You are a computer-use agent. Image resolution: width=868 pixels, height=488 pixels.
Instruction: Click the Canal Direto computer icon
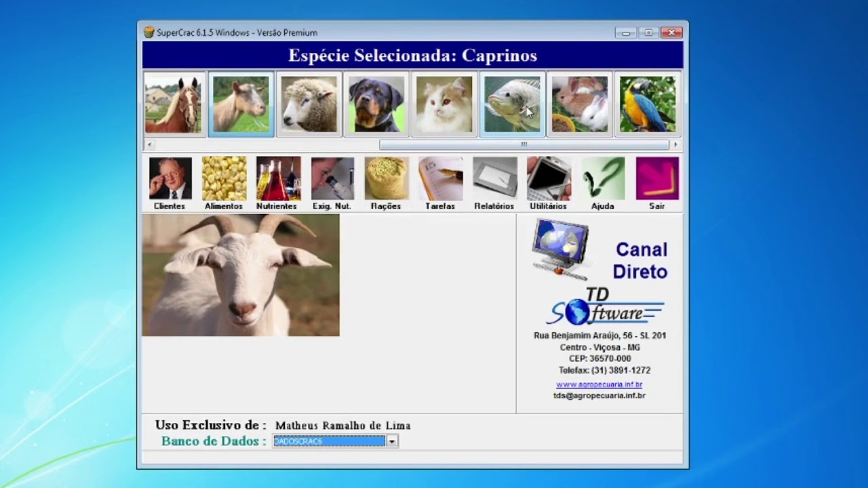pyautogui.click(x=561, y=248)
